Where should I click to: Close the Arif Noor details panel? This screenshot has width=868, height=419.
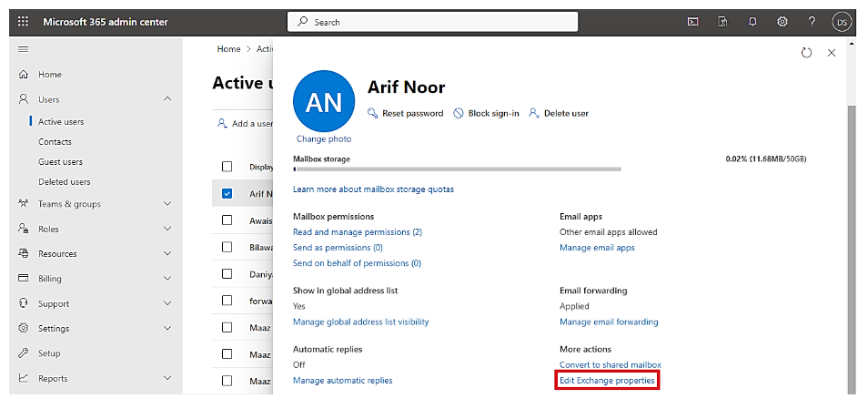point(832,53)
